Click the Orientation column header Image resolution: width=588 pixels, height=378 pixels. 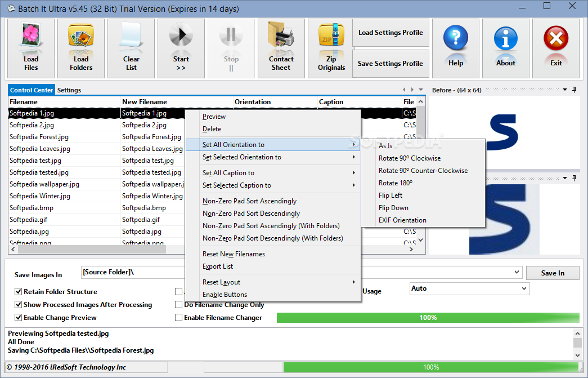275,102
